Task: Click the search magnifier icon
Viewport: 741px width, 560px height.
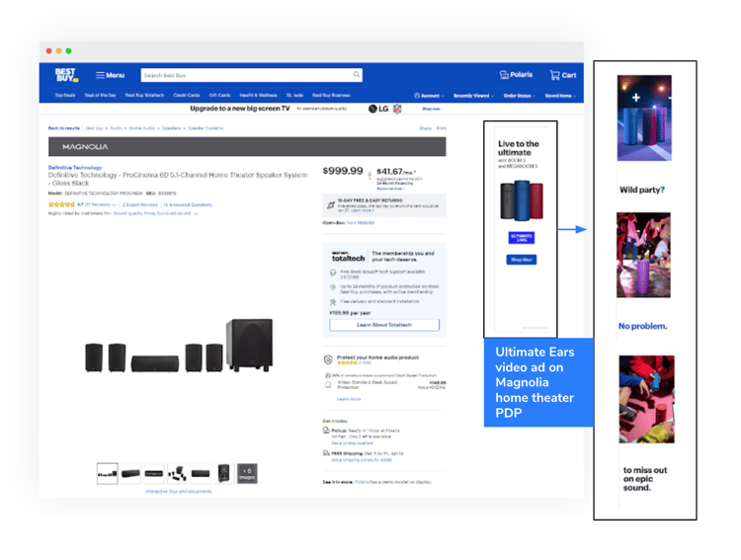Action: [357, 75]
